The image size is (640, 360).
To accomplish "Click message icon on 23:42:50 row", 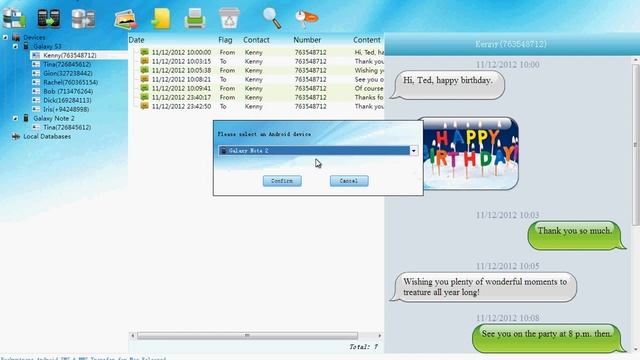I will point(144,106).
